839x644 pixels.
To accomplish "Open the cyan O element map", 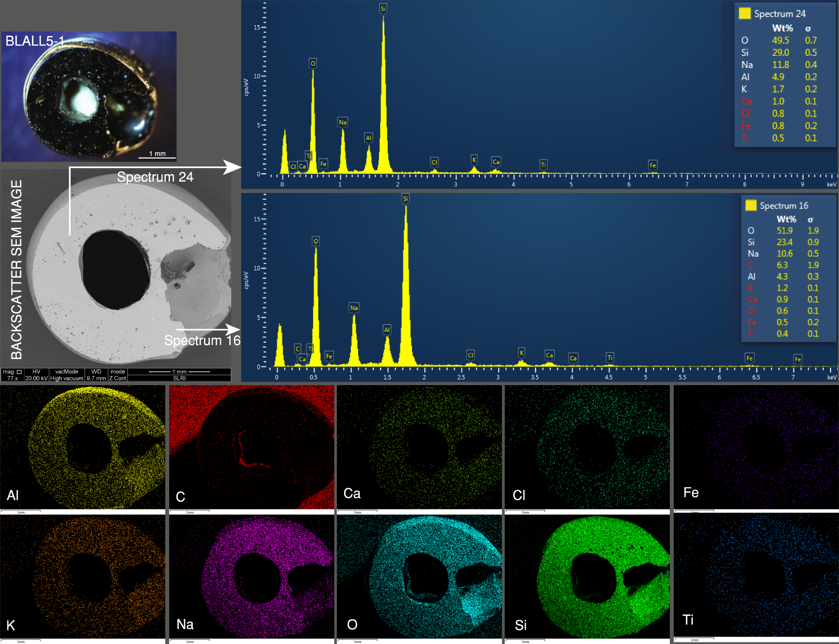I will [419, 576].
